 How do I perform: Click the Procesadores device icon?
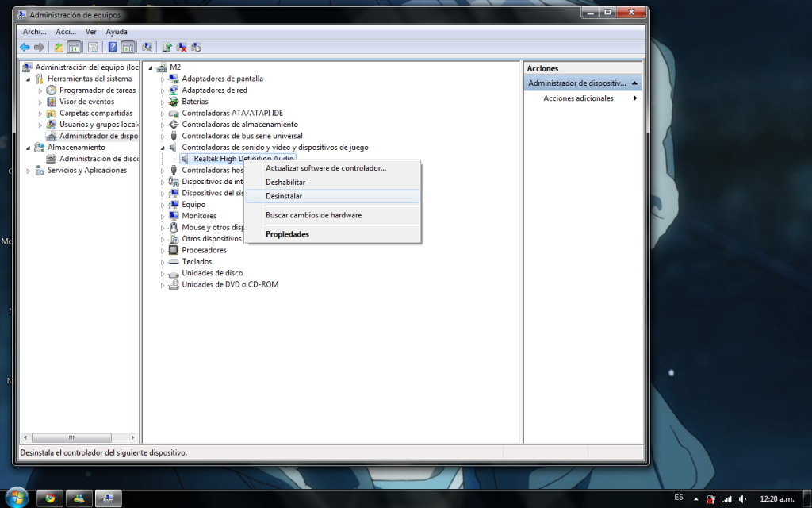tap(174, 250)
